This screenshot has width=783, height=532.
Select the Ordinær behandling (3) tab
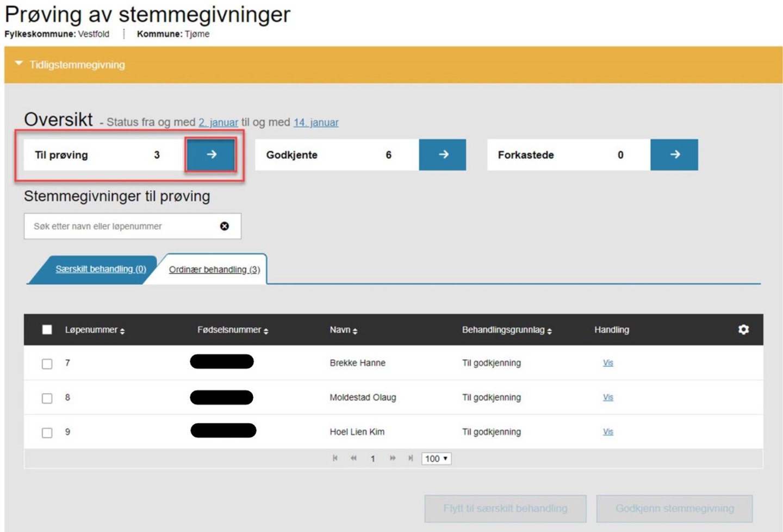[214, 270]
